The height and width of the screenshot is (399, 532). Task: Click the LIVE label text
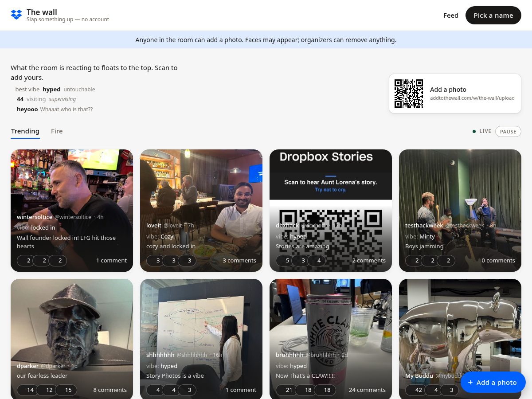[x=485, y=131]
